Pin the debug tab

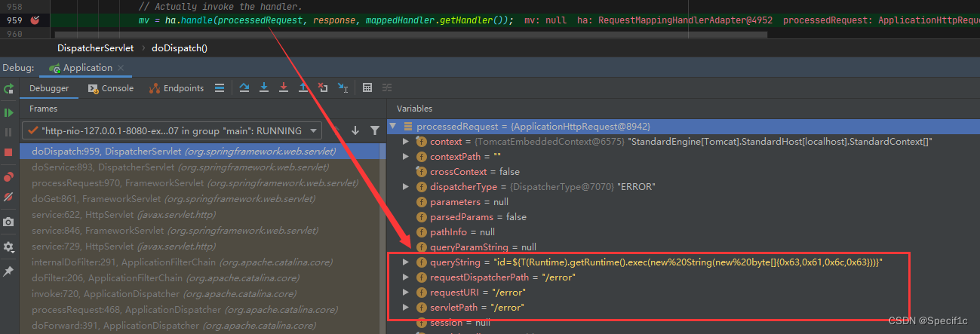tap(8, 271)
